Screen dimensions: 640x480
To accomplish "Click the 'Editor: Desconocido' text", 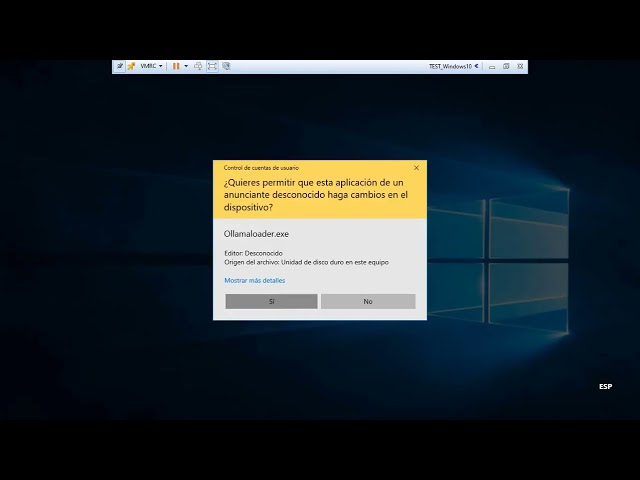I will [253, 253].
